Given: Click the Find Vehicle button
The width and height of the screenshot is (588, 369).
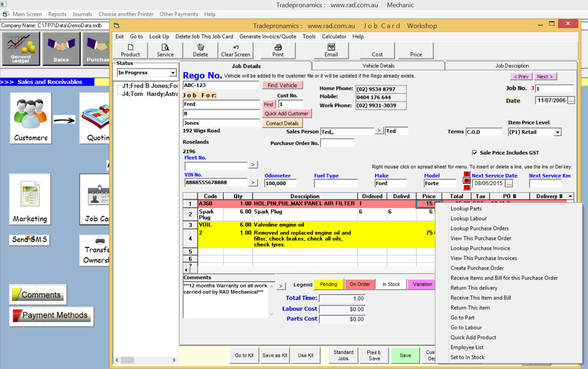Looking at the screenshot, I should [282, 85].
